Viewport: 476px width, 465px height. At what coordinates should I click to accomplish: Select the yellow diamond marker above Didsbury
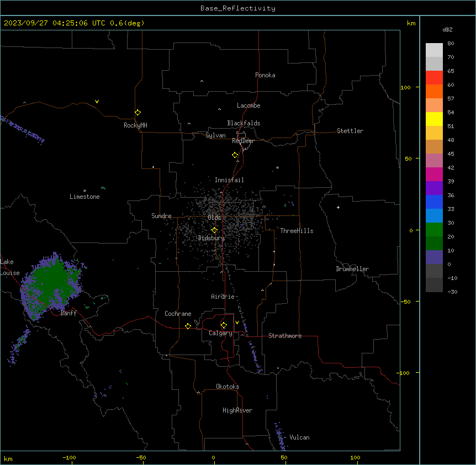point(214,230)
